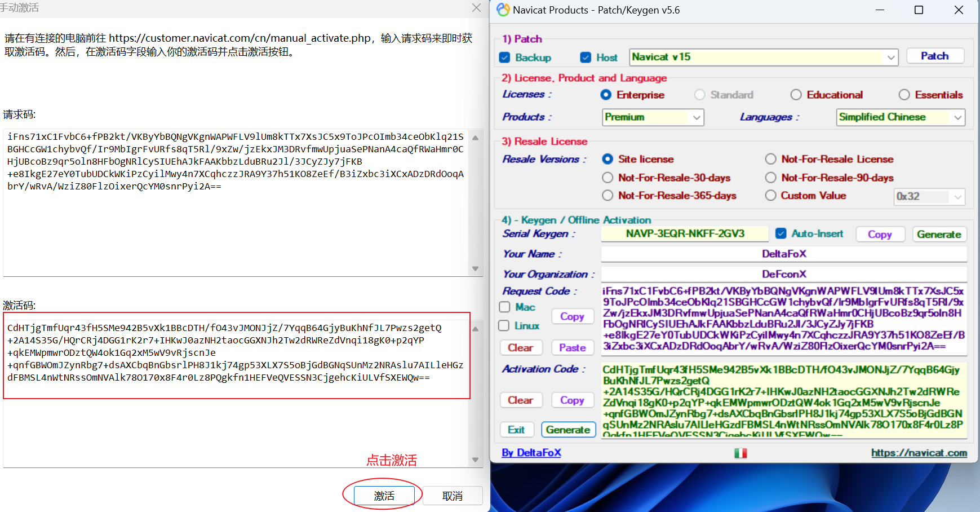The image size is (980, 512).
Task: Copy the Request Code
Action: click(572, 316)
